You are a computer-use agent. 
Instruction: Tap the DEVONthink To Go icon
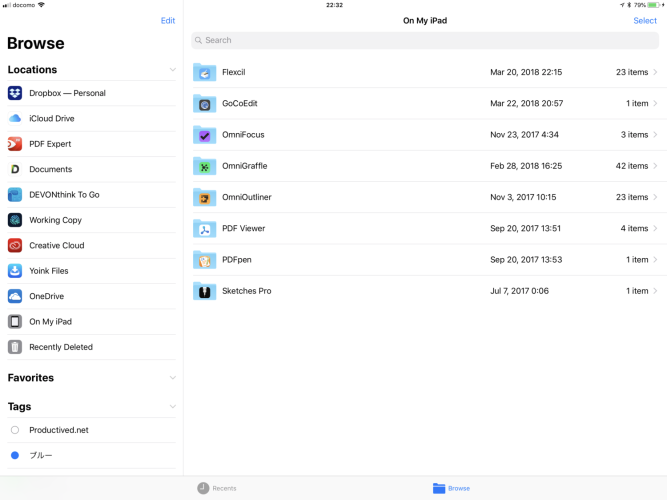click(15, 195)
